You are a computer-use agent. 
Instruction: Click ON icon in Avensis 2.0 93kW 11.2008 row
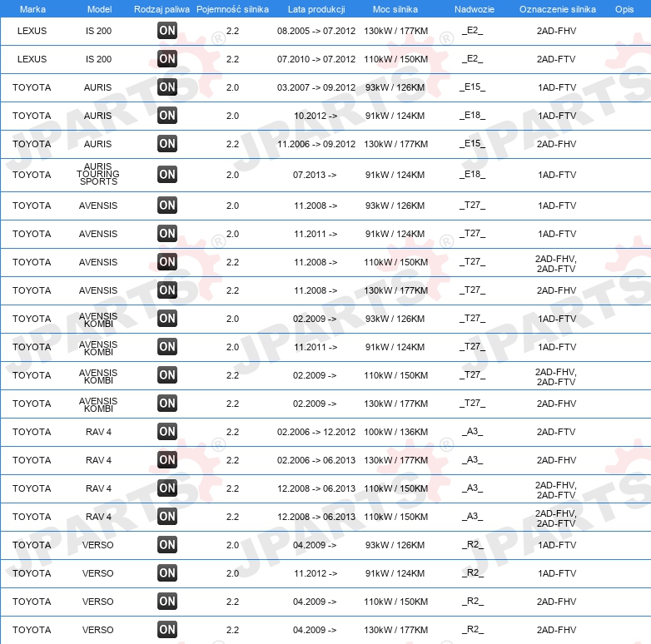pos(167,205)
